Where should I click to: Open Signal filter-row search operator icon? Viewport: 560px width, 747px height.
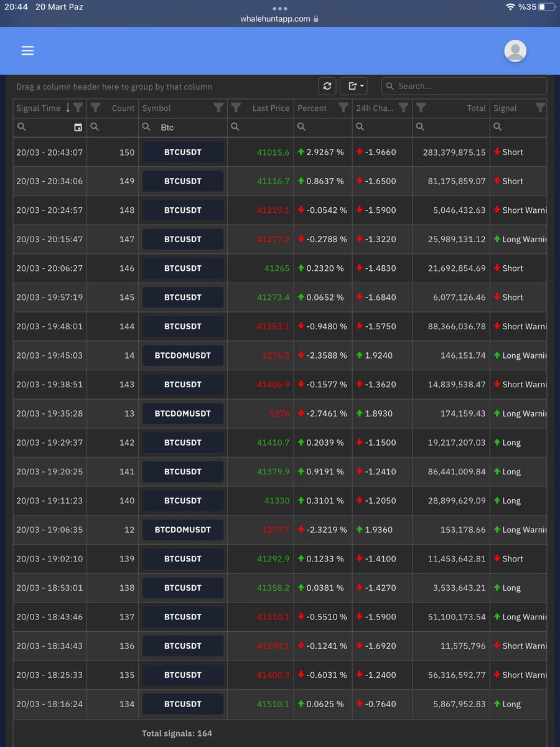pos(498,127)
